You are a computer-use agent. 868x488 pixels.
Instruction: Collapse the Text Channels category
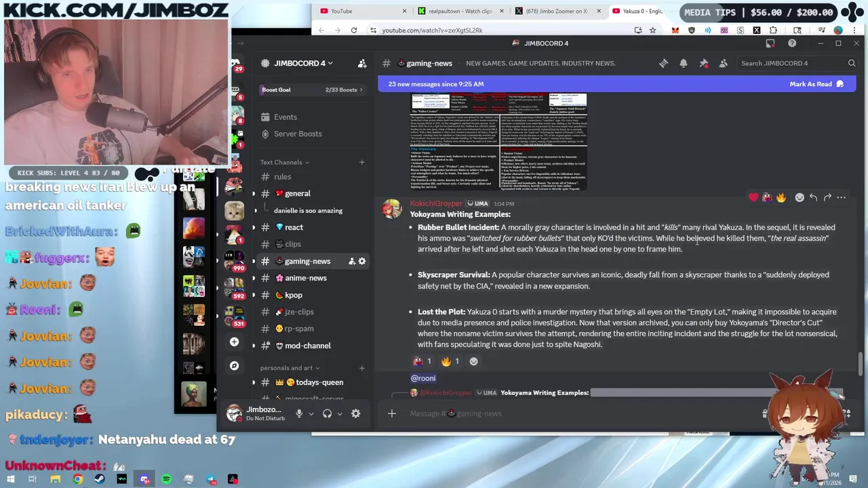coord(284,162)
